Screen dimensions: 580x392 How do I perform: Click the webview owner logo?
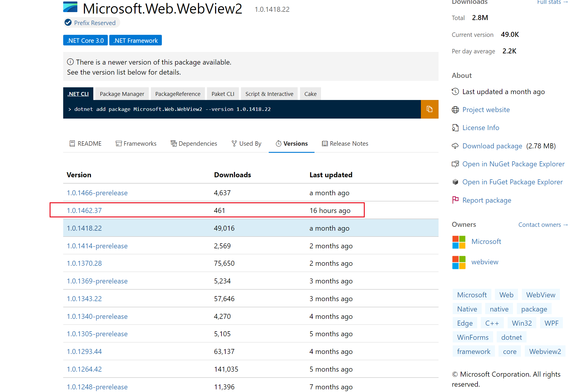click(459, 262)
